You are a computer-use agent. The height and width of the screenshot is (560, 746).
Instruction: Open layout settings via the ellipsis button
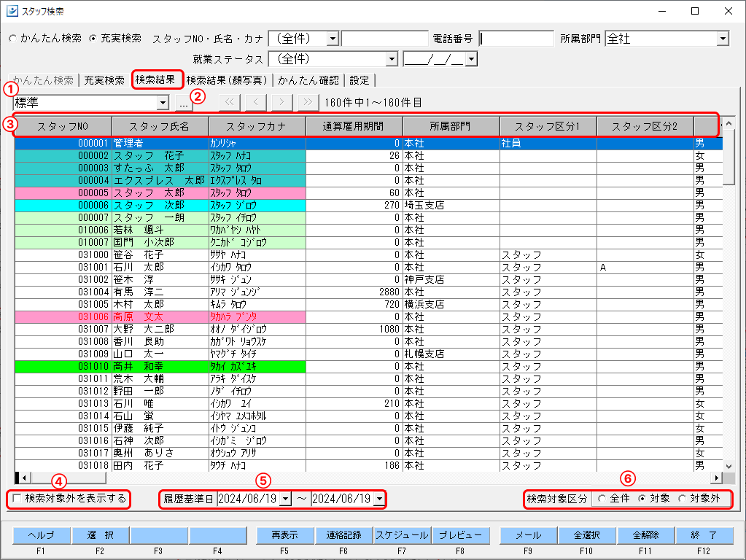point(184,103)
